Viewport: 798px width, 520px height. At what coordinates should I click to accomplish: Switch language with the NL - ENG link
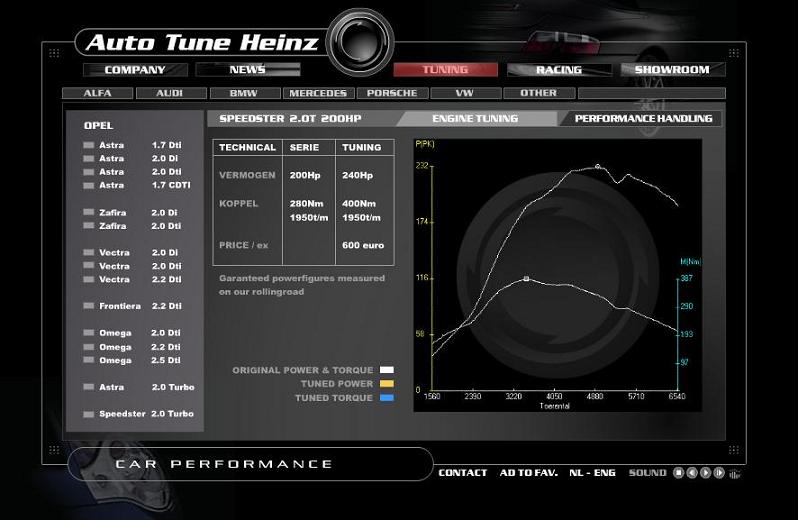click(x=592, y=473)
